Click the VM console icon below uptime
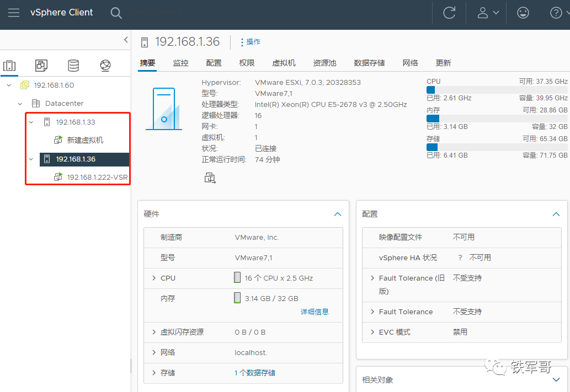 click(x=210, y=178)
